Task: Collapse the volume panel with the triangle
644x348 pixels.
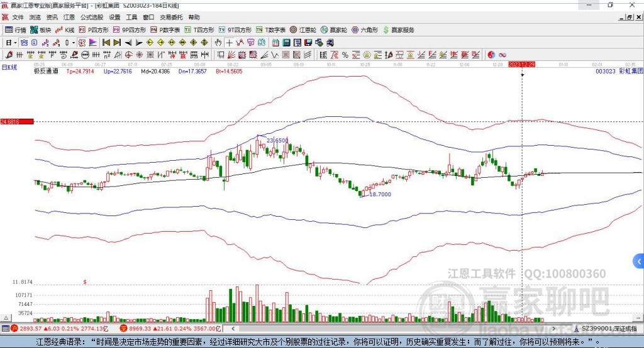Action: tap(6, 318)
